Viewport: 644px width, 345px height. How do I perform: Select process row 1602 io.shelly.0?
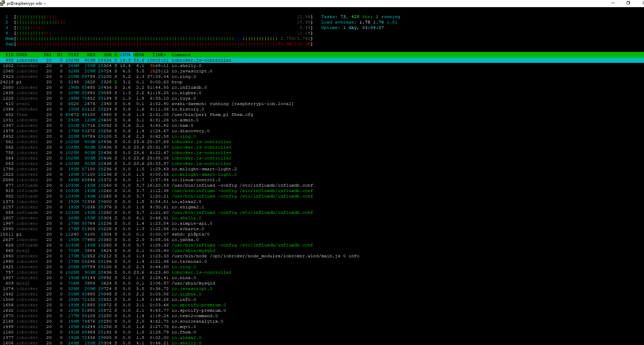pos(322,66)
